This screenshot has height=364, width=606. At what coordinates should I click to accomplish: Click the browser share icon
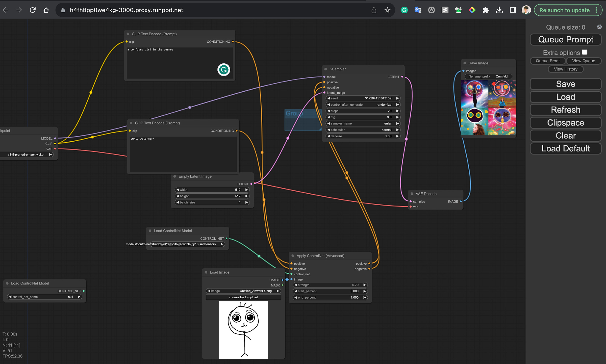click(374, 10)
